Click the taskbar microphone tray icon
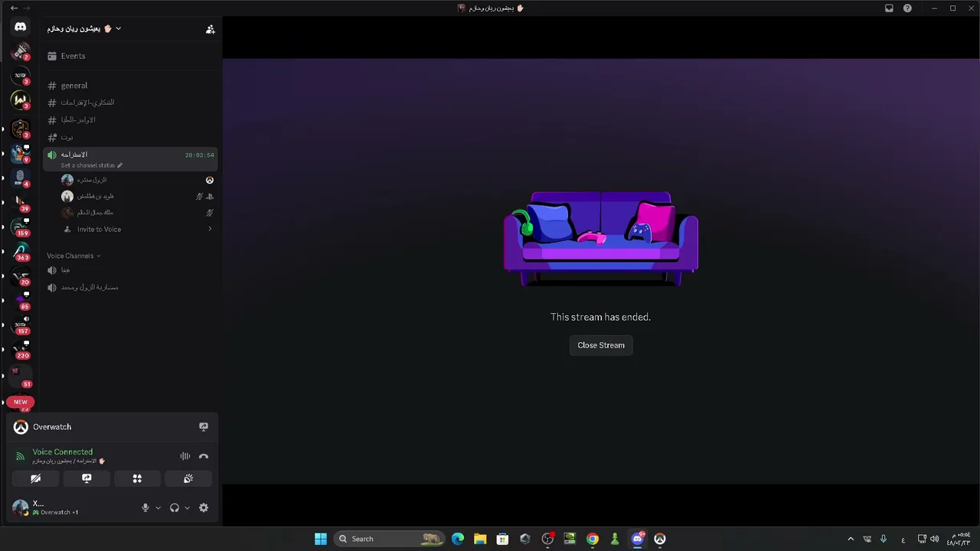This screenshot has width=980, height=551. (x=884, y=539)
